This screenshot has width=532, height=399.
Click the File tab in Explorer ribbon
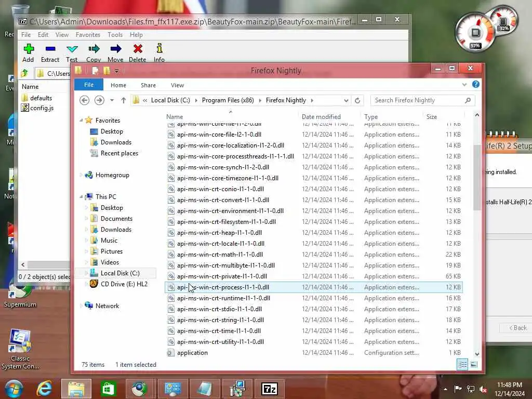(88, 85)
